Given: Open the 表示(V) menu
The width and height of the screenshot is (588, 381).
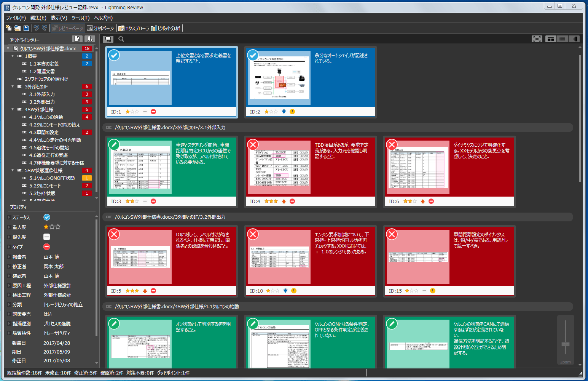Looking at the screenshot, I should click(x=59, y=18).
